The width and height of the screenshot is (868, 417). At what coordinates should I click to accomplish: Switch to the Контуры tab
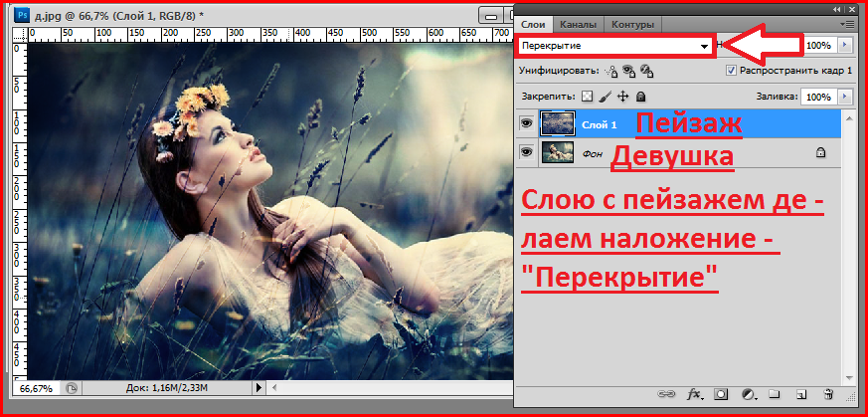click(632, 24)
